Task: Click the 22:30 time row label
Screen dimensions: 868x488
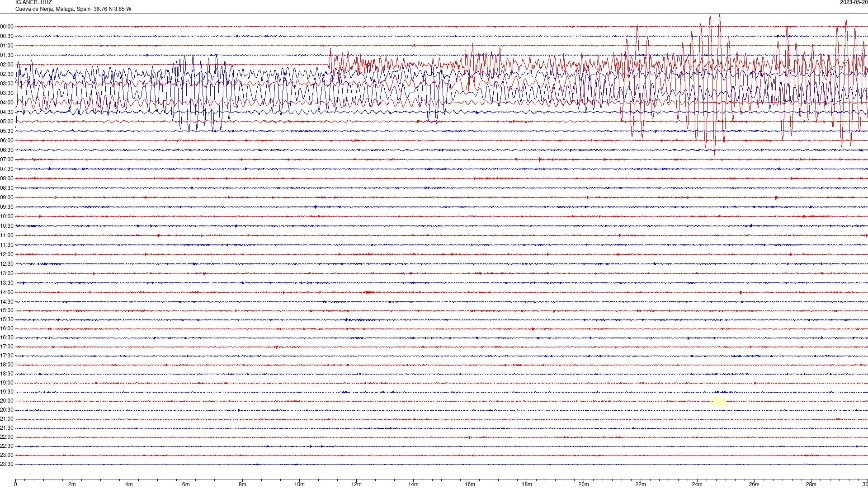Action: pos(7,446)
